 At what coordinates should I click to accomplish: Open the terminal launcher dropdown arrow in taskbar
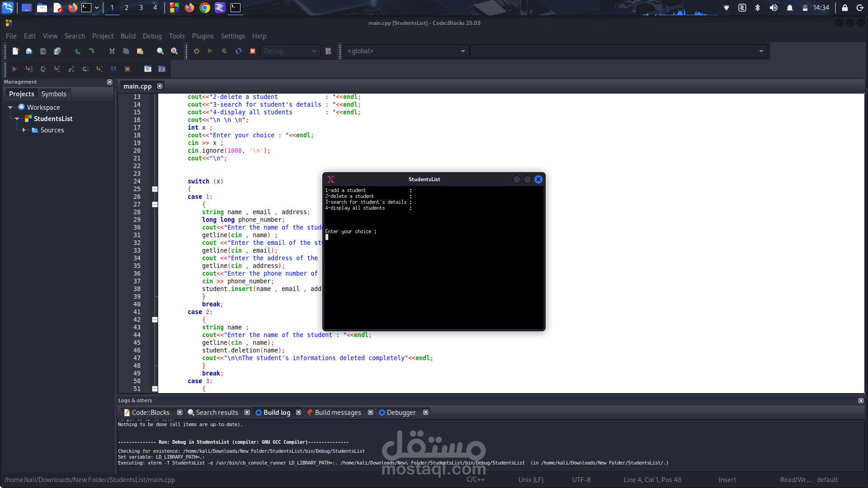pyautogui.click(x=97, y=8)
